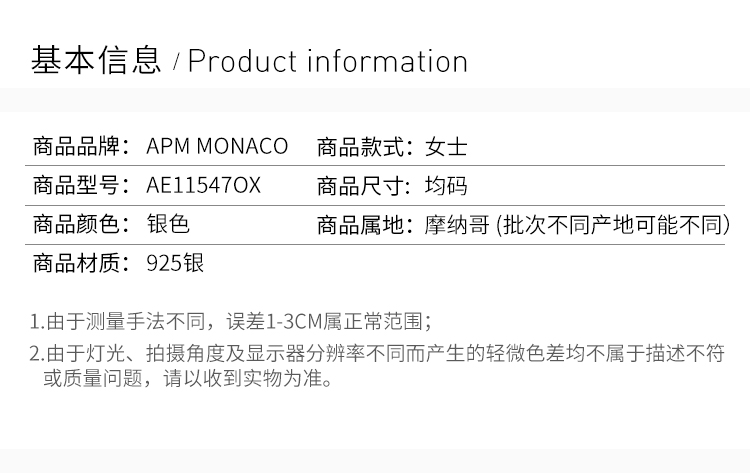Click the 银色 color value

point(168,225)
